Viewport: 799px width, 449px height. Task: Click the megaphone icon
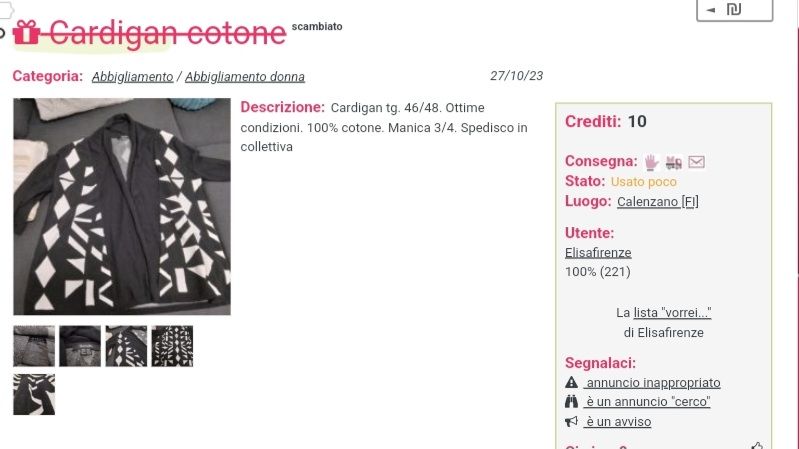point(571,421)
